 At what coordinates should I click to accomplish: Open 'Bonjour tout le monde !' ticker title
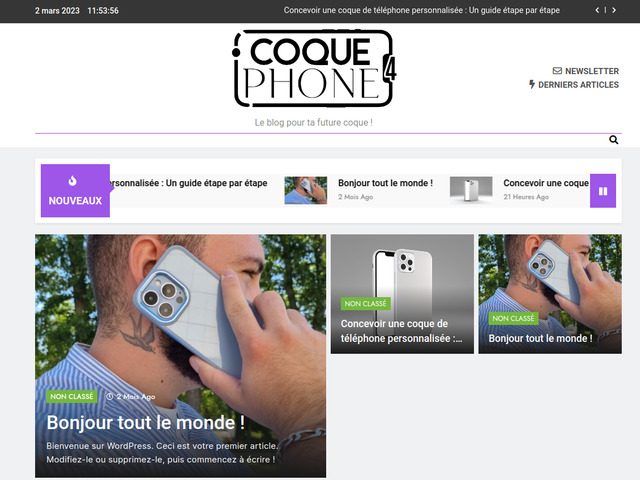point(385,183)
